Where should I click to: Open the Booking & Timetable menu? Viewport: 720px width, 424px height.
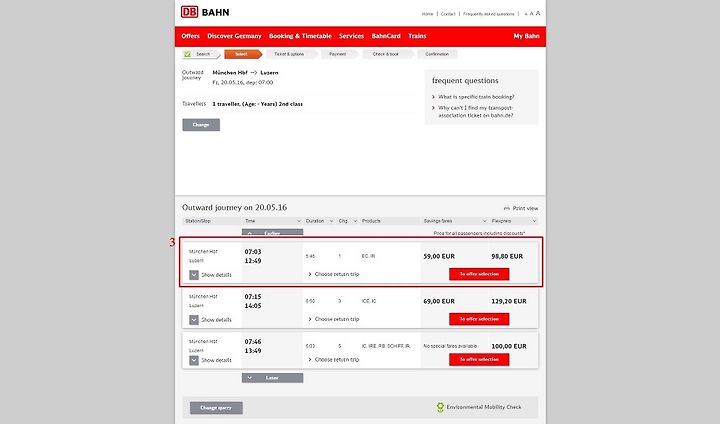pyautogui.click(x=300, y=36)
